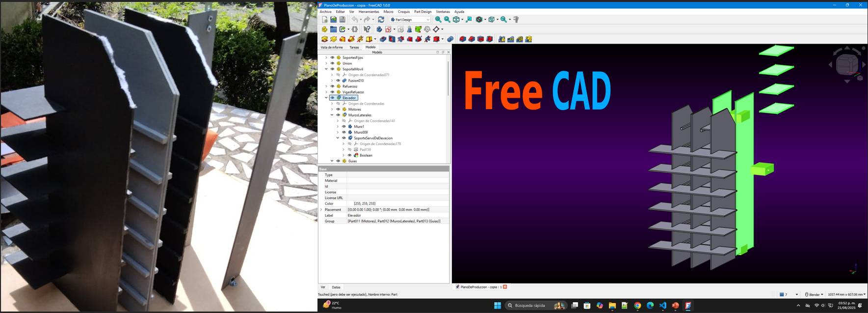Viewport: 868px width, 313px height.
Task: Open File Explorer from the taskbar
Action: (612, 306)
